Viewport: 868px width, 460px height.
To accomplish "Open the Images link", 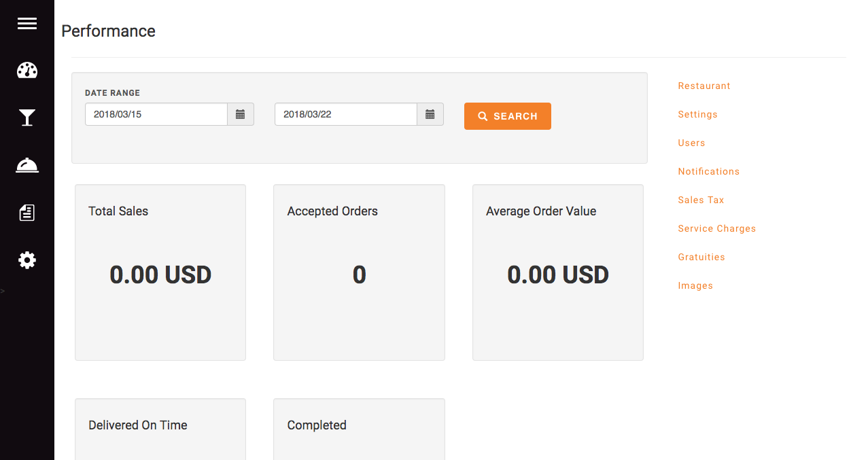I will point(695,286).
